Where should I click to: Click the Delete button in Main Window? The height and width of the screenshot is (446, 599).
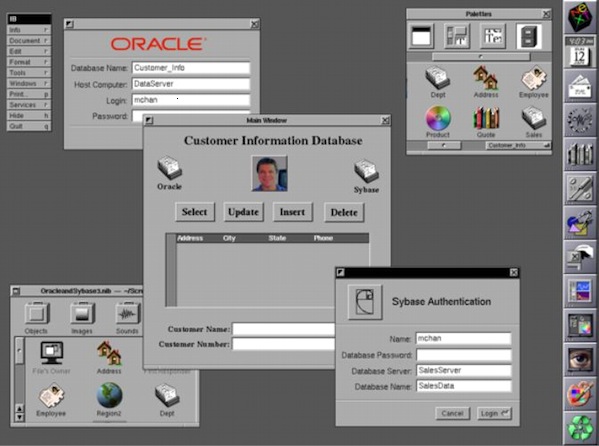[344, 212]
